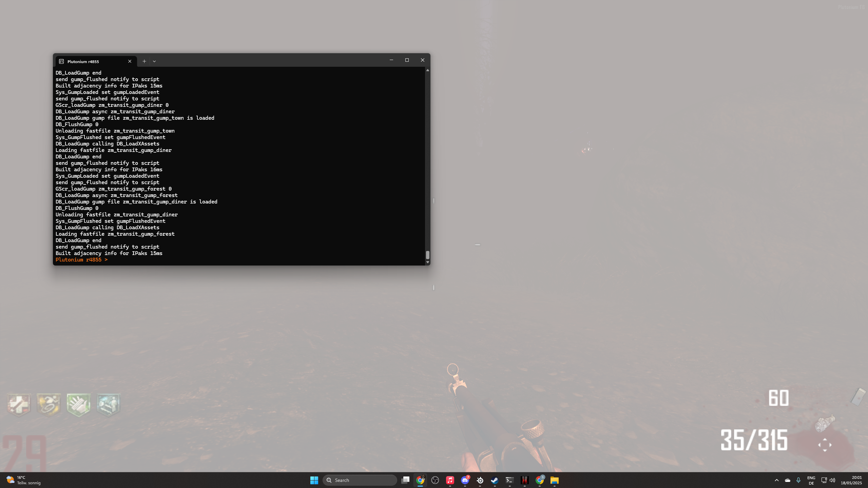The width and height of the screenshot is (868, 488).
Task: Open File Explorer from the taskbar
Action: point(554,480)
